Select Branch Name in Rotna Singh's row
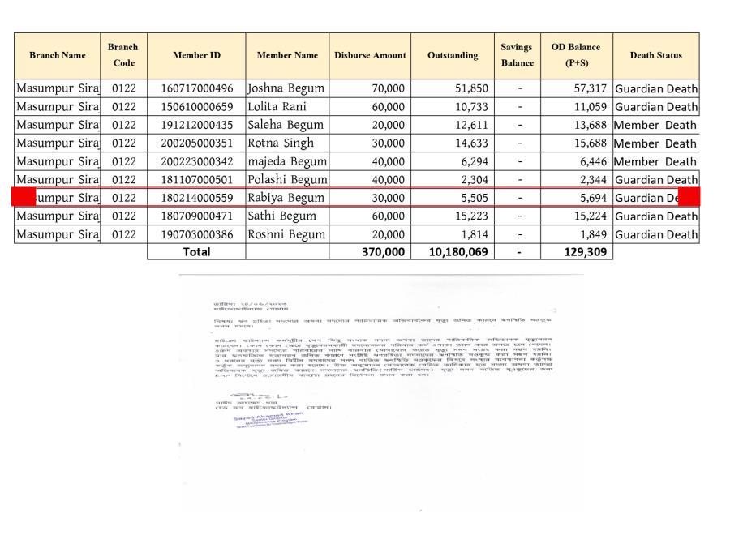This screenshot has width=756, height=535. coord(58,143)
